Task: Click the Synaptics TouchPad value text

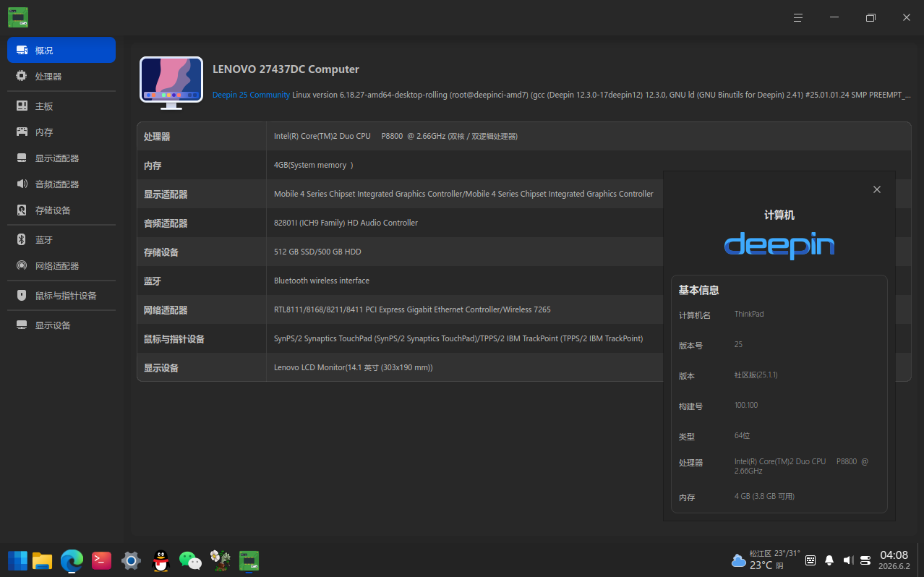Action: point(458,338)
